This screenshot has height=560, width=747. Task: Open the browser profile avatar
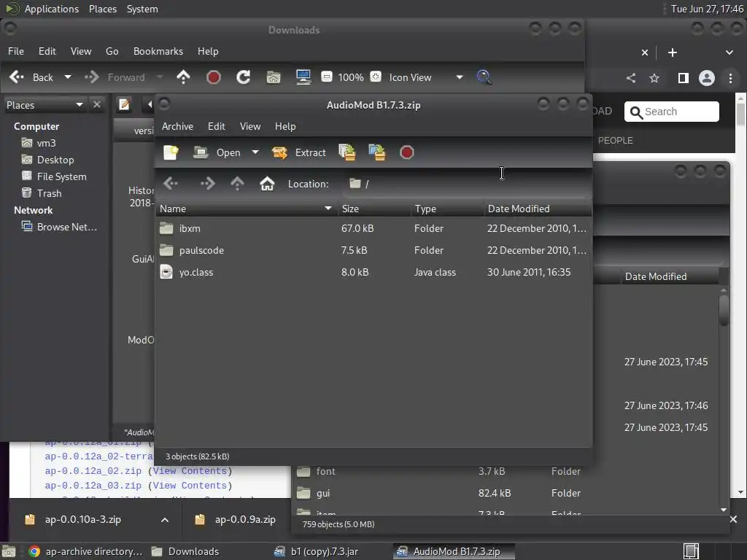point(706,78)
